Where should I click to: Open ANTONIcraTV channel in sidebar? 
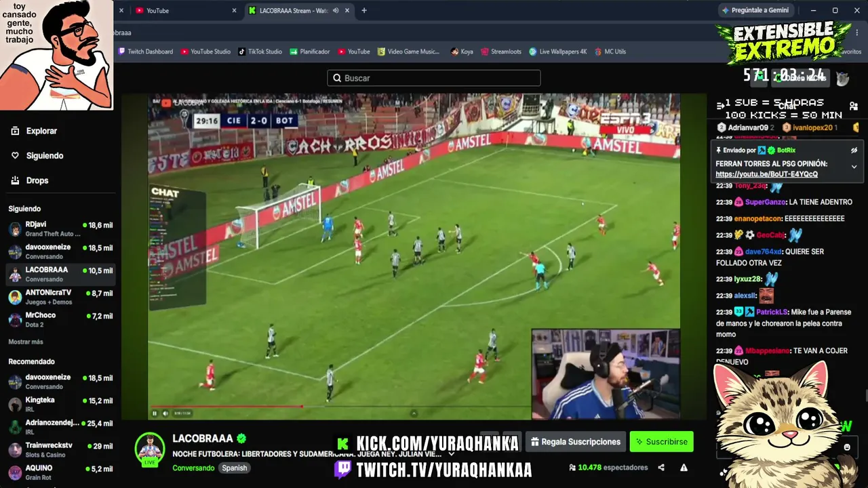point(60,297)
